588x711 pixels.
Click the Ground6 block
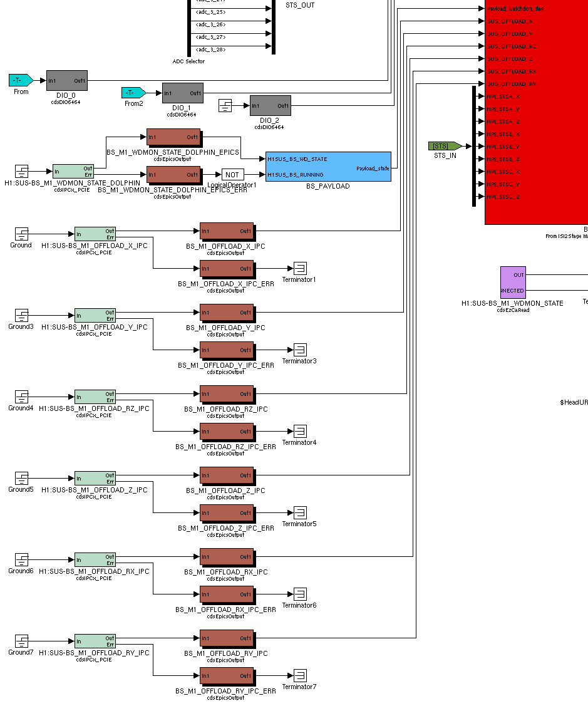pos(21,559)
